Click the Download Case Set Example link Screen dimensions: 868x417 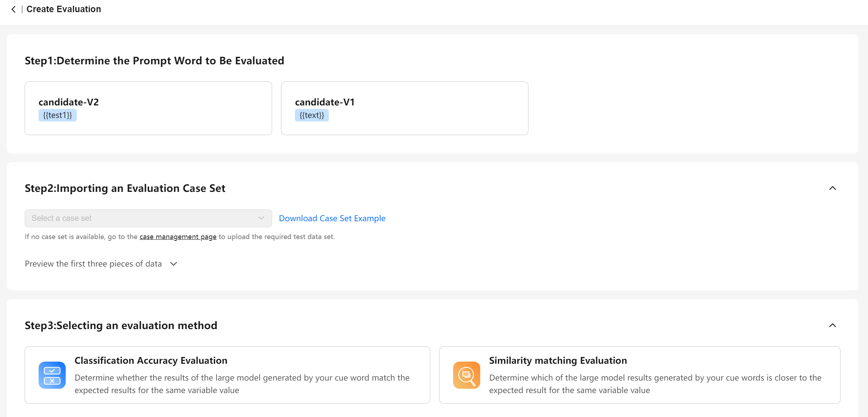point(332,218)
